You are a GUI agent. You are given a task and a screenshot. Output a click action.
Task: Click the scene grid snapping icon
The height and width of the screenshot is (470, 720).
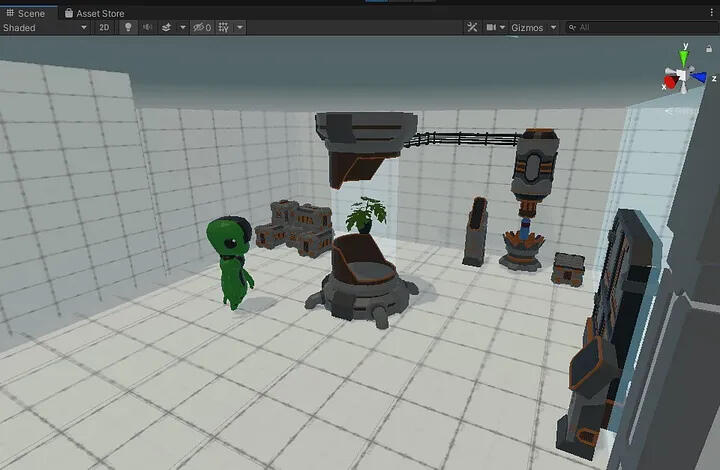pyautogui.click(x=223, y=28)
